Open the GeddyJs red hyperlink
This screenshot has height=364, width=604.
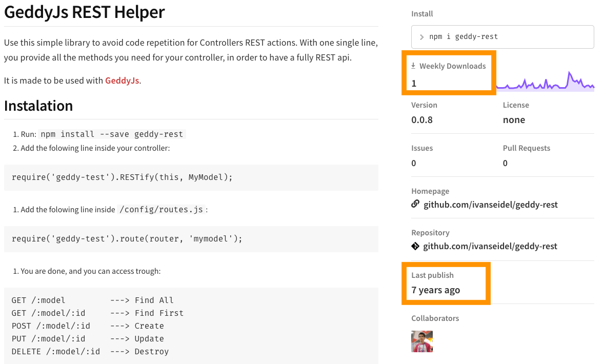point(122,80)
